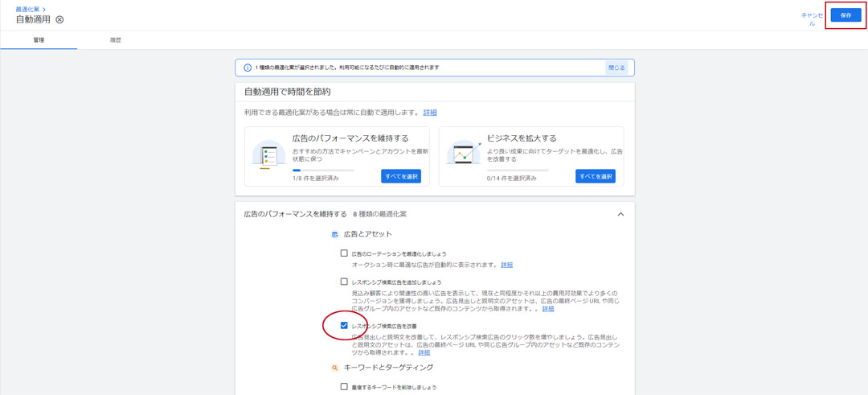Click the 0/14 件を選択済み progress bar
The height and width of the screenshot is (395, 868).
(518, 171)
